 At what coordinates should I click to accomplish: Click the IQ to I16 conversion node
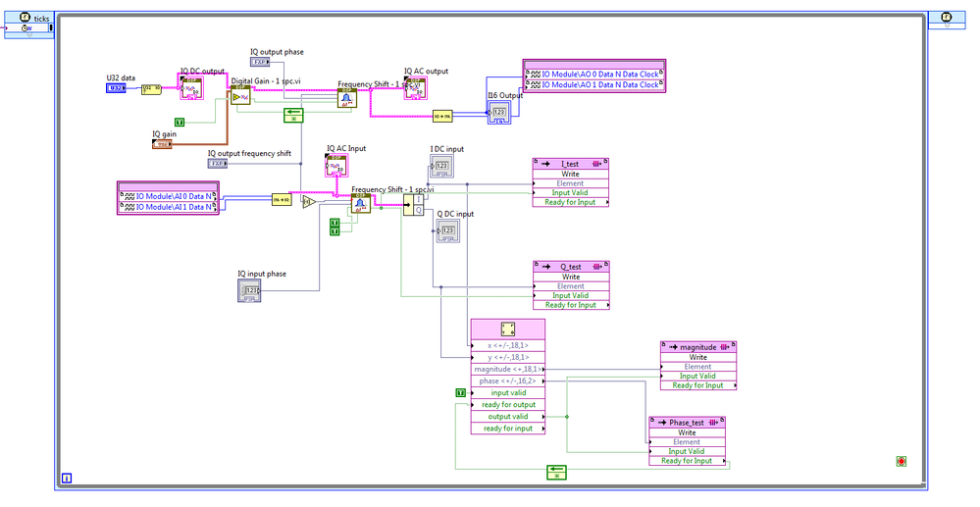click(x=442, y=116)
